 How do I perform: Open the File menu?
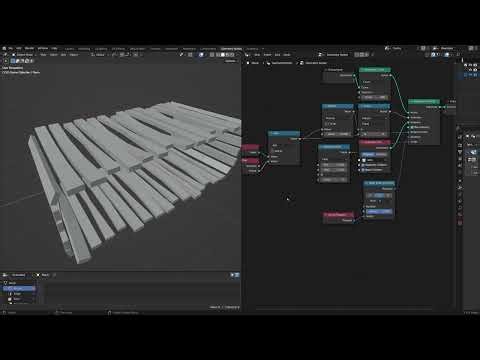(11, 49)
